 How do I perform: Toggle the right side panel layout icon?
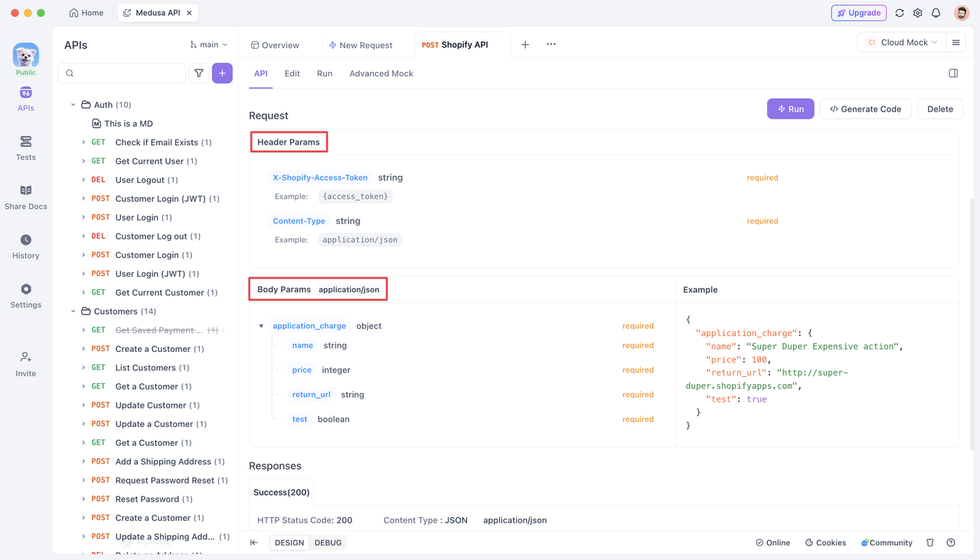tap(953, 73)
